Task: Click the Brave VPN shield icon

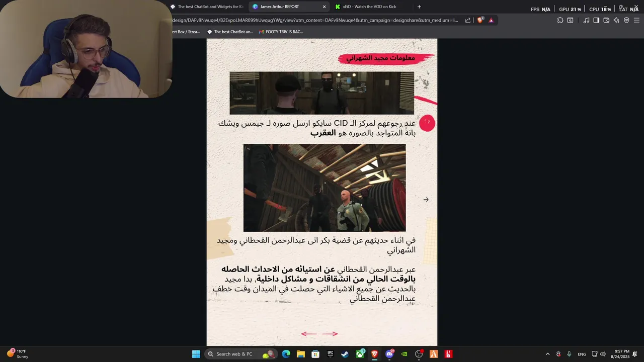Action: [x=626, y=20]
